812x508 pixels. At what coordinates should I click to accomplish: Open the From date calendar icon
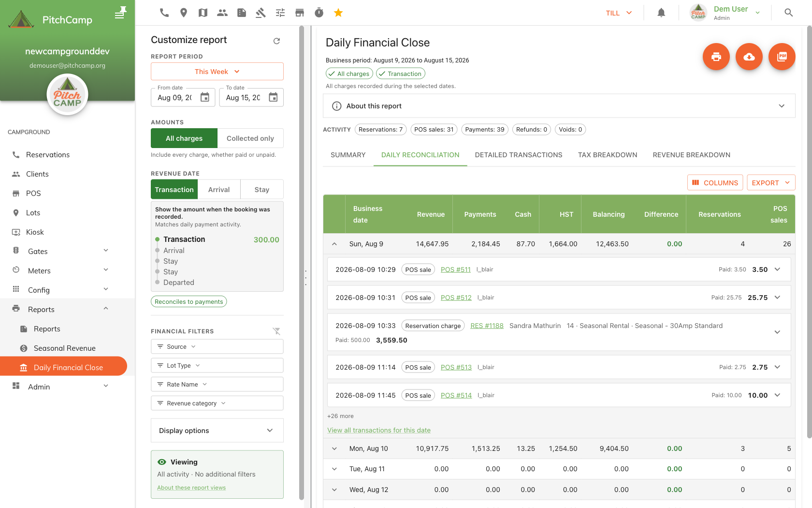205,97
